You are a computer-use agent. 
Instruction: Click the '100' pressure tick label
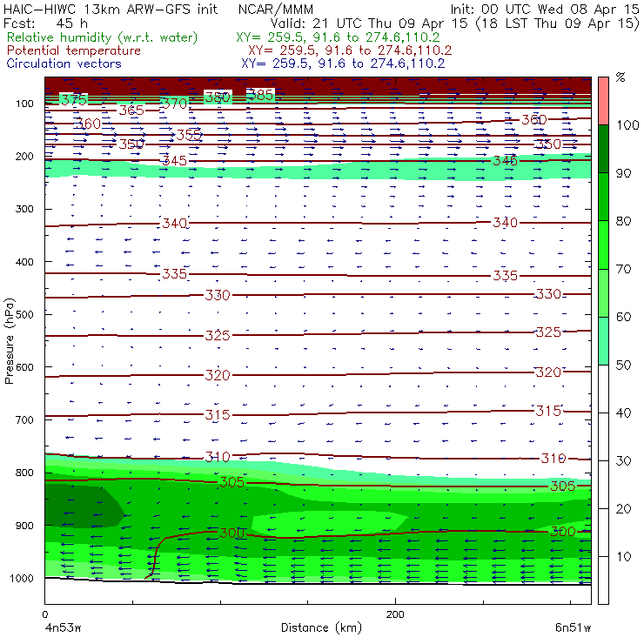[x=24, y=104]
